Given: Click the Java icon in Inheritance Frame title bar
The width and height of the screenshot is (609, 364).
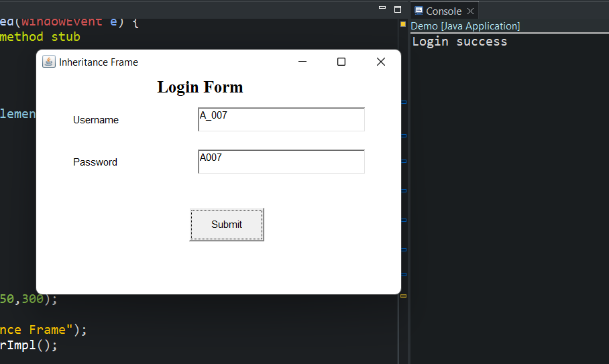Looking at the screenshot, I should pos(49,62).
